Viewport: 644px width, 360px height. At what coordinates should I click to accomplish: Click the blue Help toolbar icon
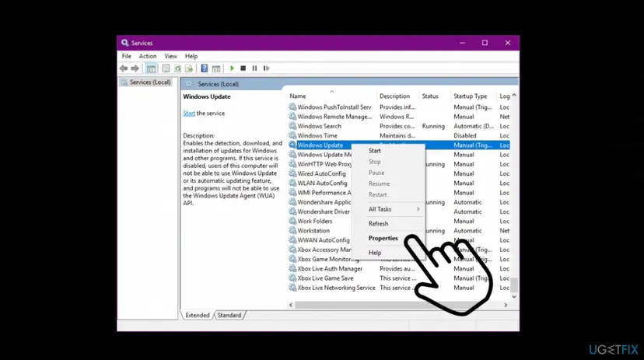click(x=204, y=68)
